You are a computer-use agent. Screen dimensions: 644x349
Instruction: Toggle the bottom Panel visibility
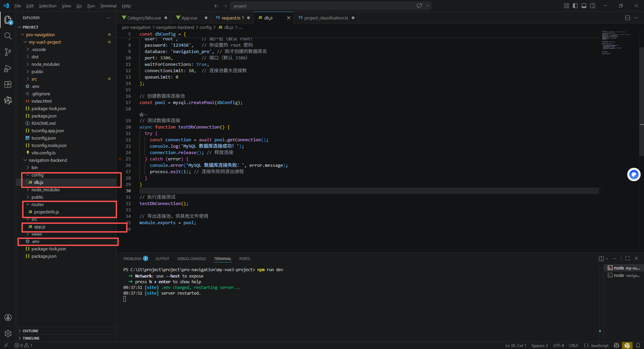tap(584, 6)
